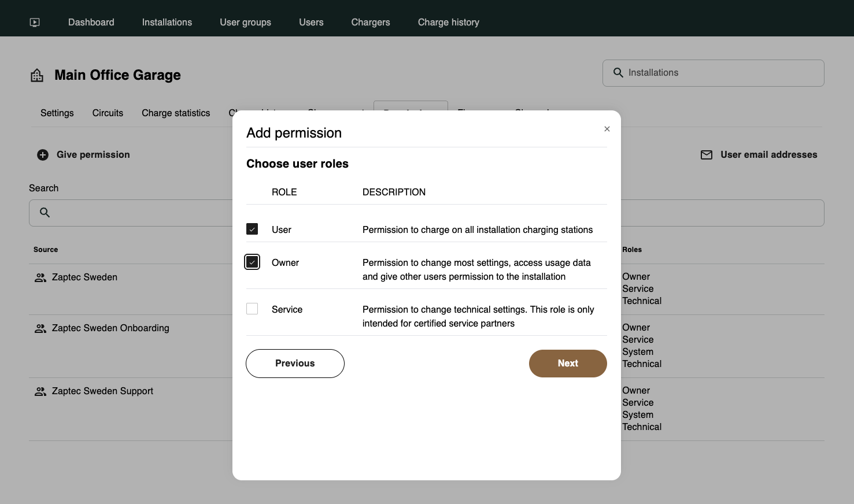
Task: Click the magnifier icon in Installations search
Action: tap(618, 73)
